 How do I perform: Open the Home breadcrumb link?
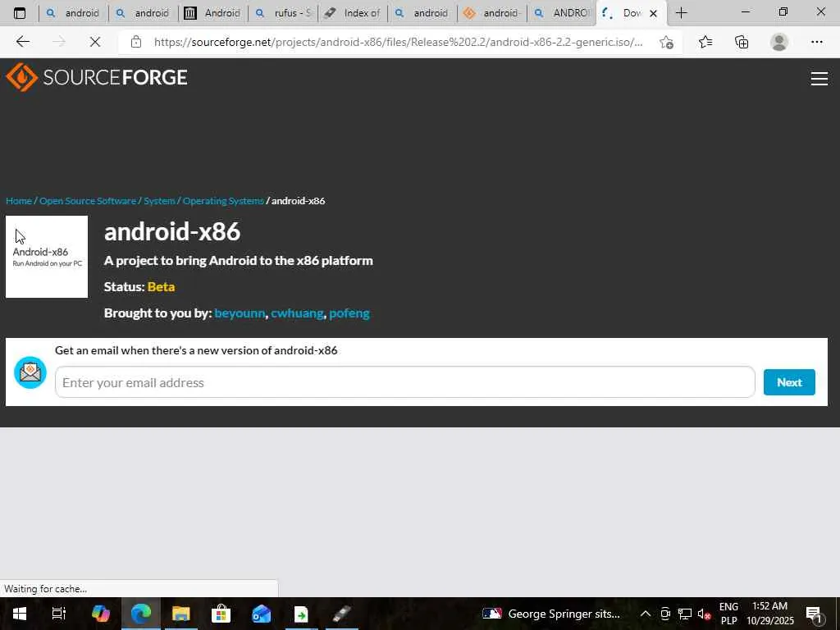point(19,201)
